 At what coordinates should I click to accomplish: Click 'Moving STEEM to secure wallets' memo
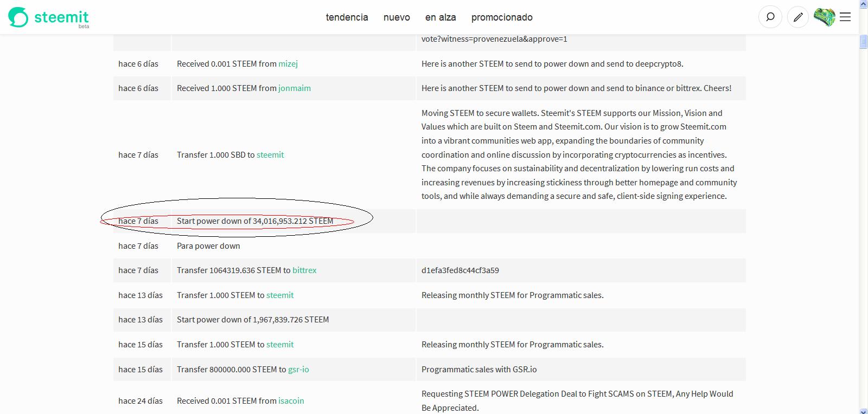point(579,155)
